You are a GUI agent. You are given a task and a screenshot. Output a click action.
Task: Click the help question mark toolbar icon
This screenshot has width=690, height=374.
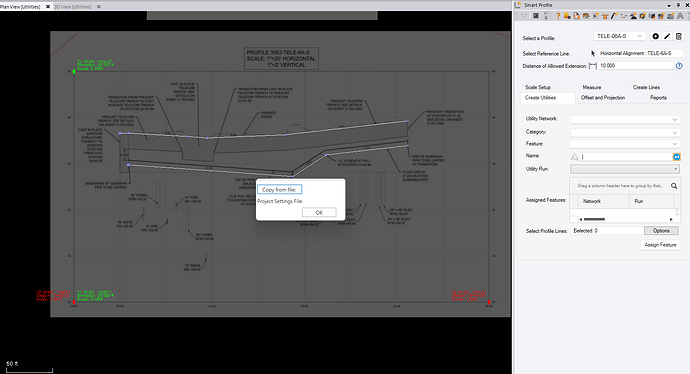click(x=558, y=16)
